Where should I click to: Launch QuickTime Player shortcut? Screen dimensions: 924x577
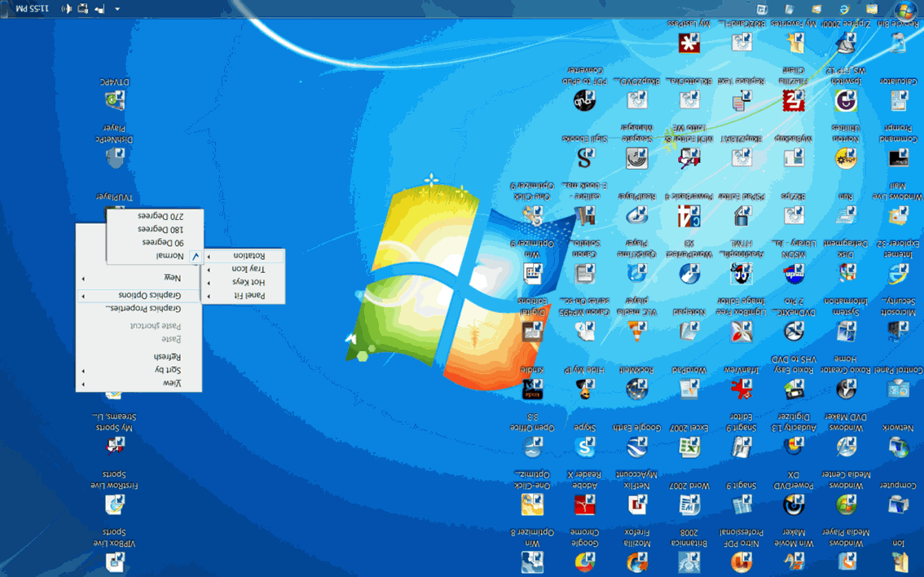(x=636, y=274)
